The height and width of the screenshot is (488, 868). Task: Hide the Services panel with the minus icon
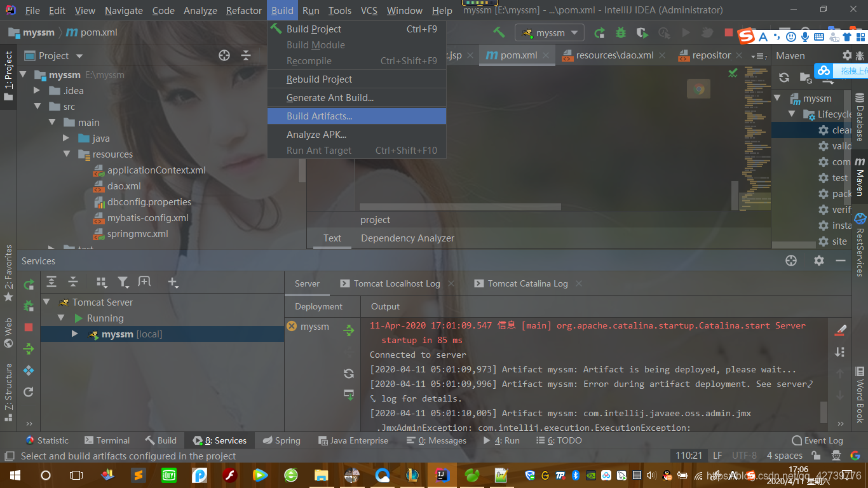(841, 261)
